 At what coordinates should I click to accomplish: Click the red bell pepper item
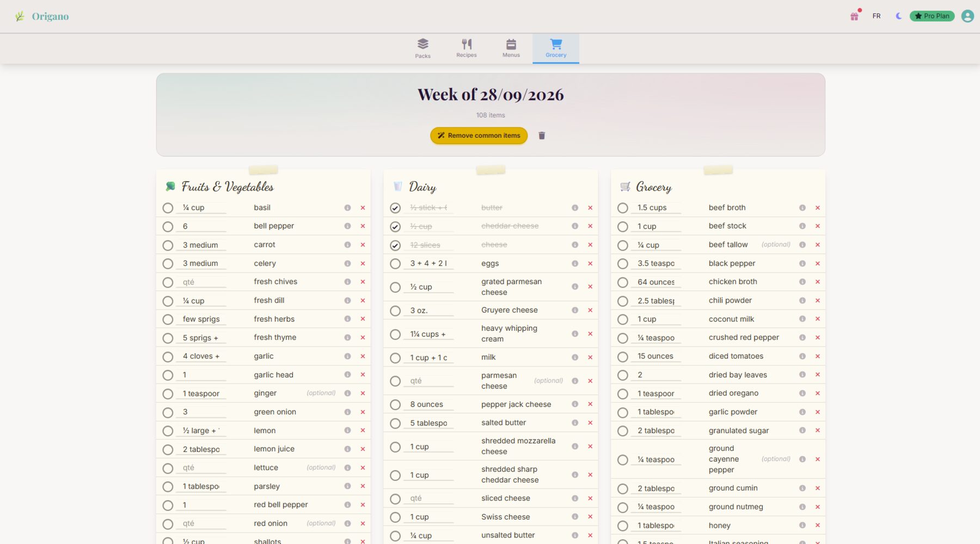coord(280,505)
